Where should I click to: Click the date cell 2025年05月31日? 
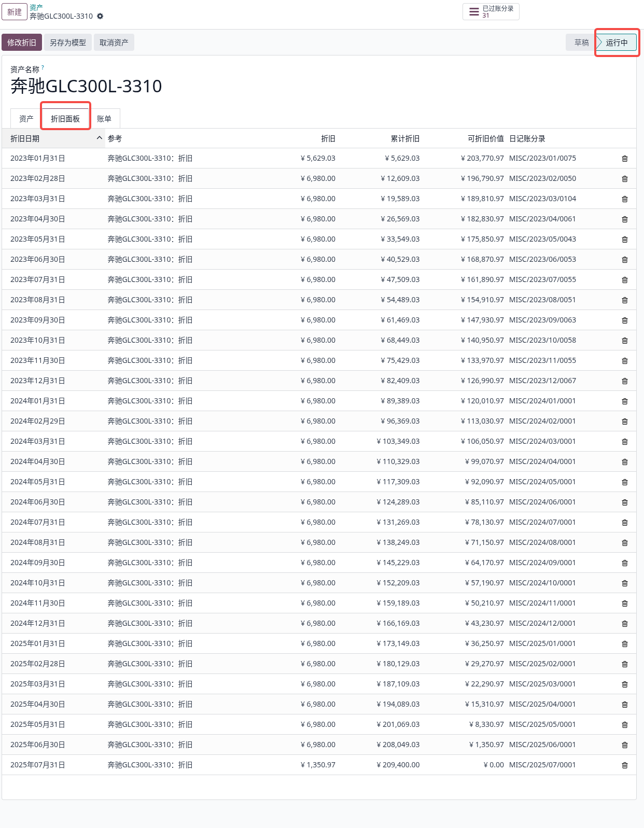point(38,724)
